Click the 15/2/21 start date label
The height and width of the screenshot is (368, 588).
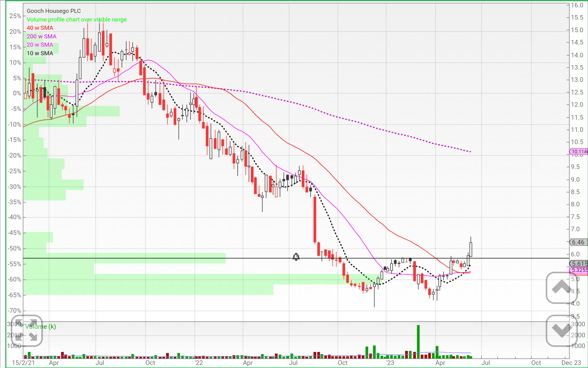[23, 363]
